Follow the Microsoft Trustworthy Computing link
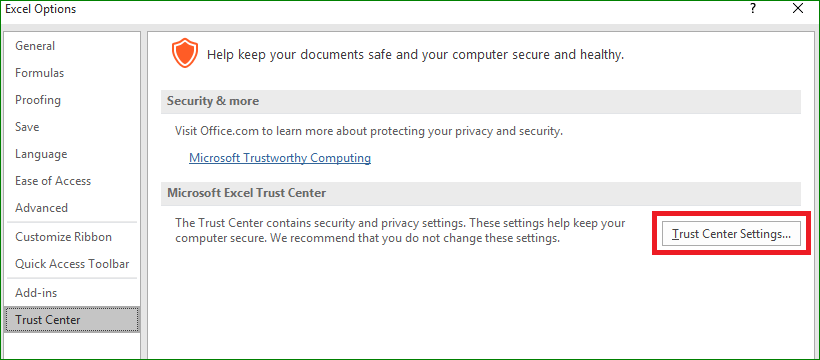 280,158
